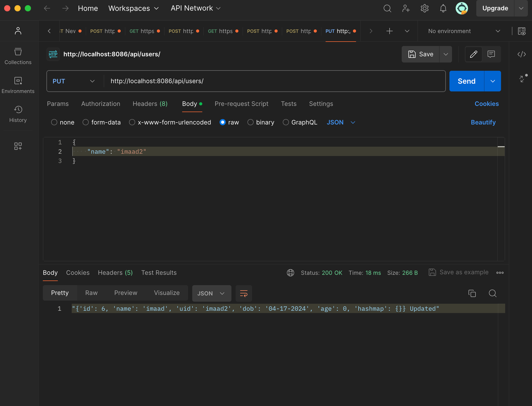The width and height of the screenshot is (532, 406).
Task: Switch to the Params tab
Action: pyautogui.click(x=58, y=104)
